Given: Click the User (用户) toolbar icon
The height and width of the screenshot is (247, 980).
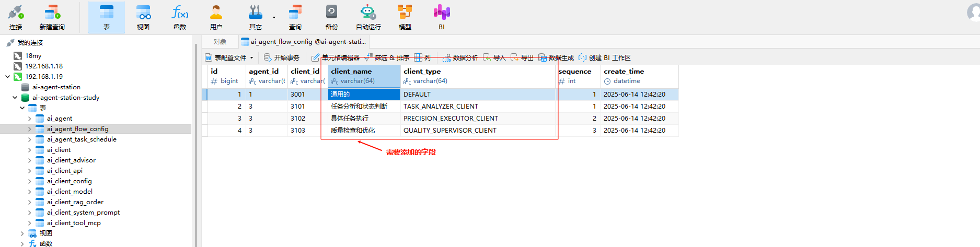Looking at the screenshot, I should [216, 17].
